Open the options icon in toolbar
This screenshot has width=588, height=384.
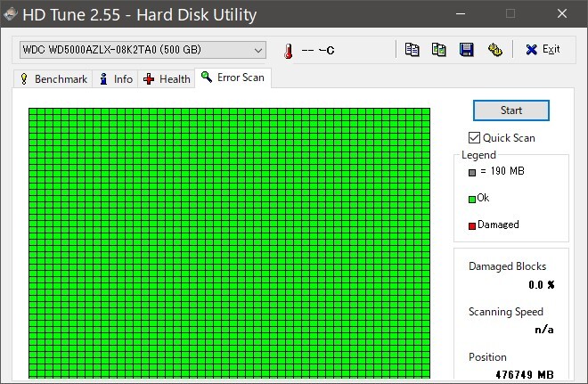point(494,49)
